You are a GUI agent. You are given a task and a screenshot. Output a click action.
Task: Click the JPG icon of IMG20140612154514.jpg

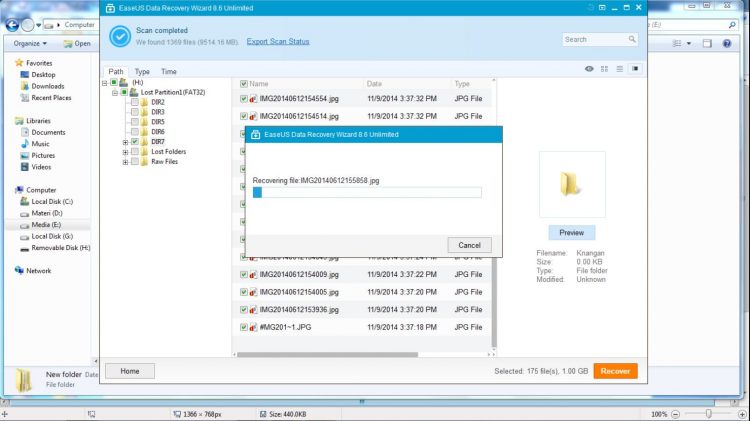[253, 116]
